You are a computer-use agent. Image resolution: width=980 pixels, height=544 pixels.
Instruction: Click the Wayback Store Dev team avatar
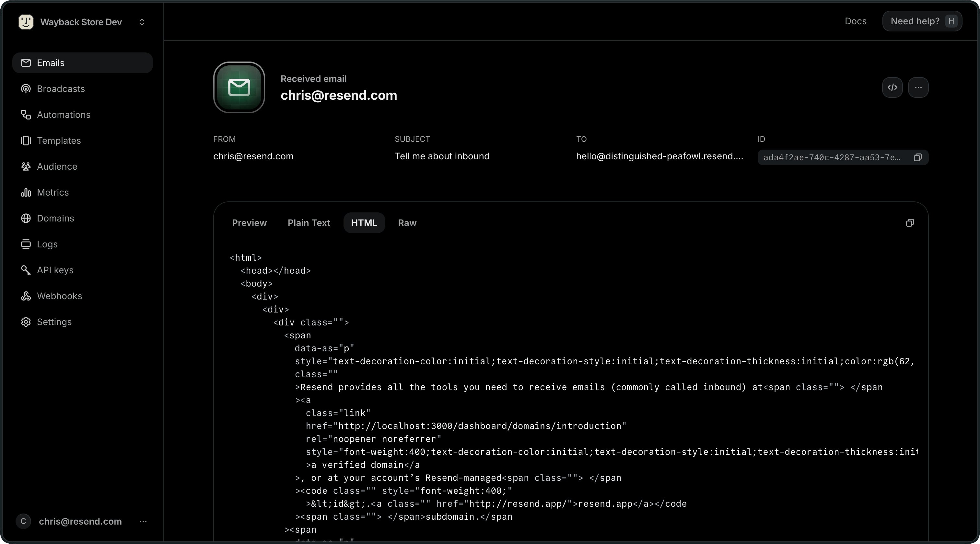(26, 22)
